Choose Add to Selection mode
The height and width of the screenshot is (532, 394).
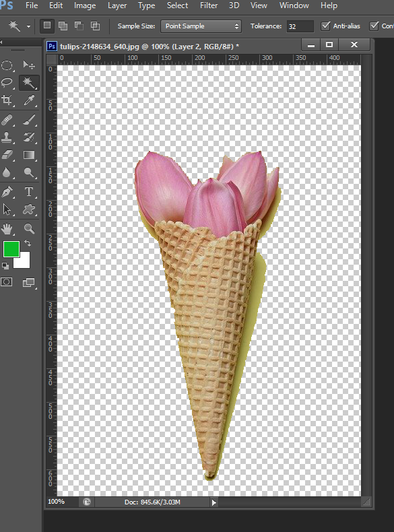63,26
